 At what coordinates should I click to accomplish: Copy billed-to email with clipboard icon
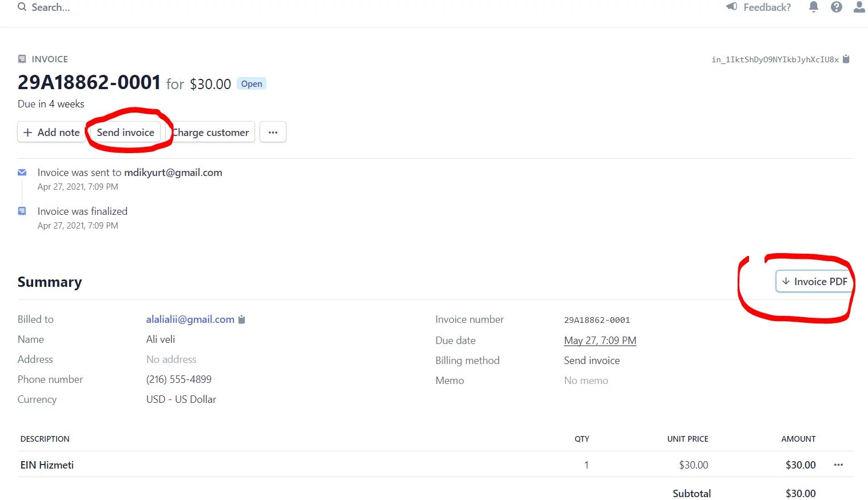pos(241,320)
